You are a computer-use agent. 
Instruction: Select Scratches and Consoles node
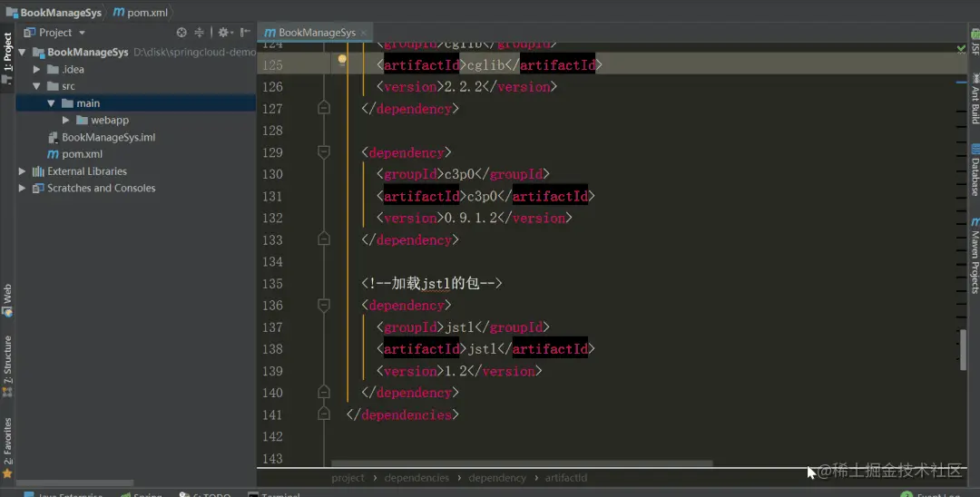pyautogui.click(x=93, y=188)
